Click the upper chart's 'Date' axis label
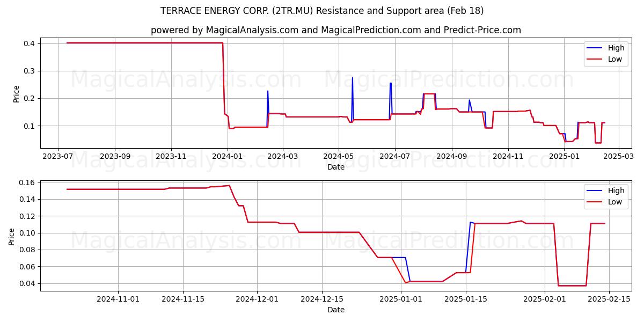The height and width of the screenshot is (322, 644). [x=336, y=167]
